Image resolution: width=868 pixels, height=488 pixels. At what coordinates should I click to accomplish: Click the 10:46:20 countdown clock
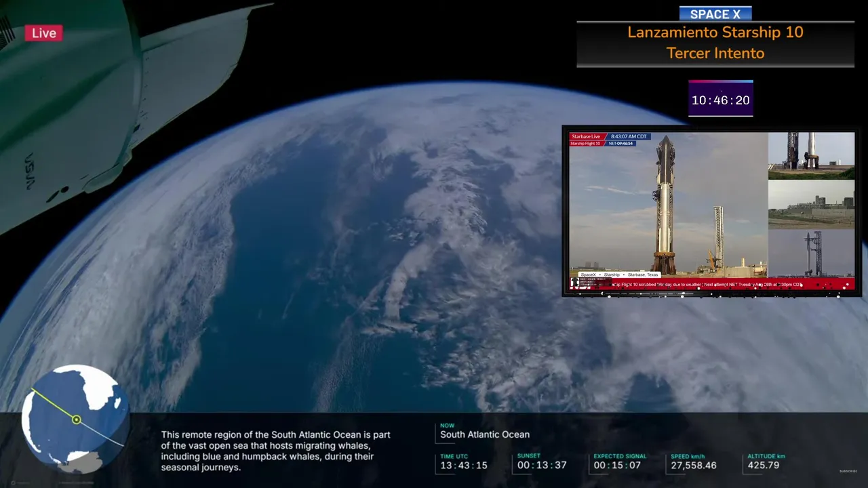(x=720, y=100)
